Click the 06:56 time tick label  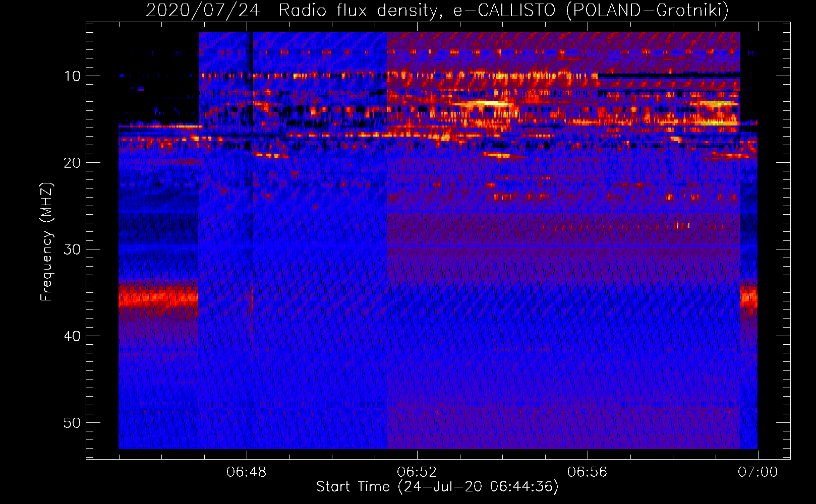588,472
